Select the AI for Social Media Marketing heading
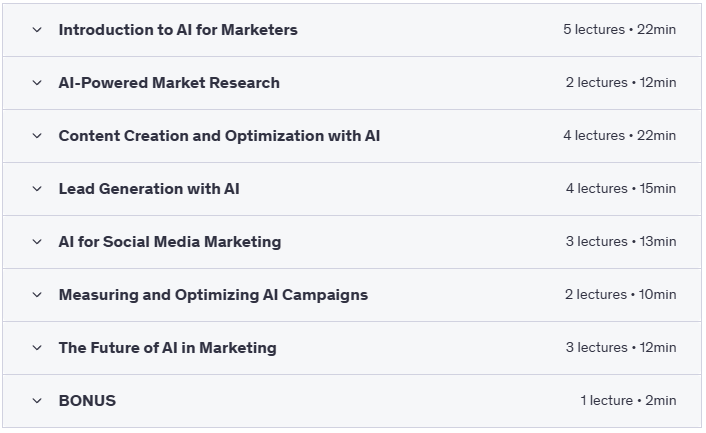Image resolution: width=706 pixels, height=433 pixels. (170, 242)
